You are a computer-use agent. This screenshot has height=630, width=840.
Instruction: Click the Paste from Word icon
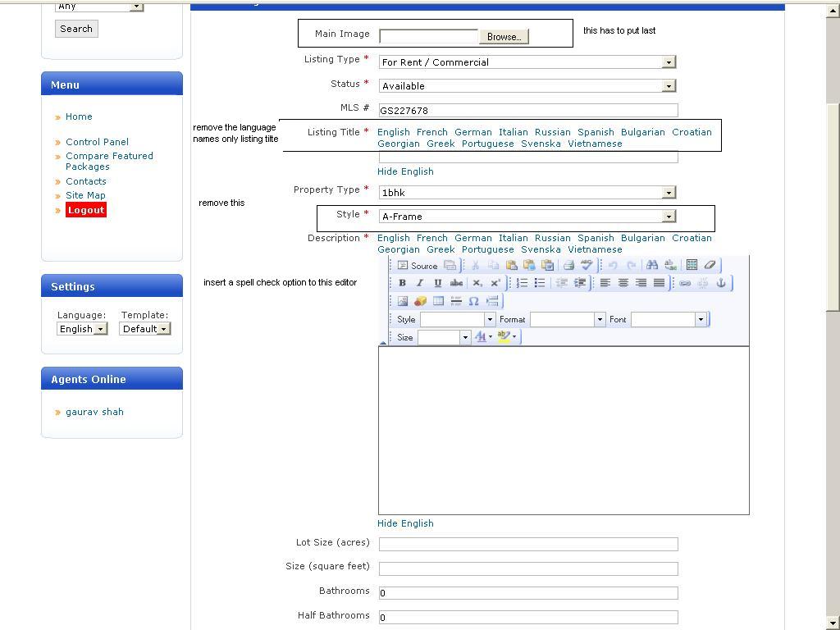(x=547, y=265)
